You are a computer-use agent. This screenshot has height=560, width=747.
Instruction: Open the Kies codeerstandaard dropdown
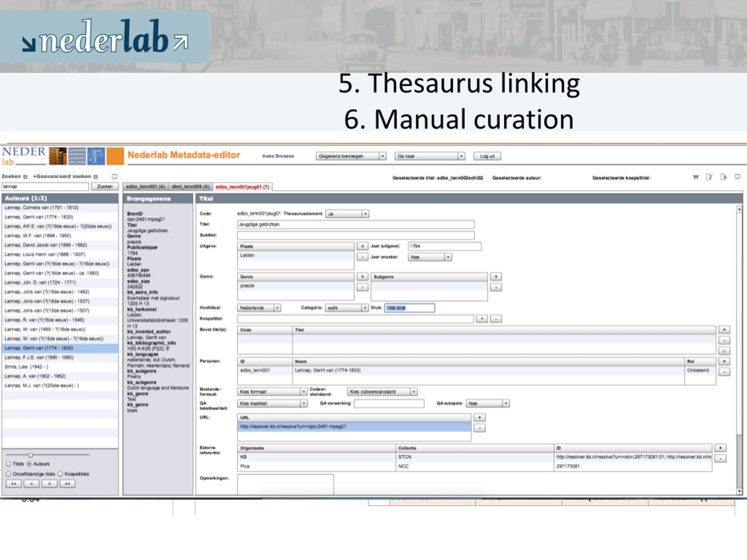pos(382,391)
